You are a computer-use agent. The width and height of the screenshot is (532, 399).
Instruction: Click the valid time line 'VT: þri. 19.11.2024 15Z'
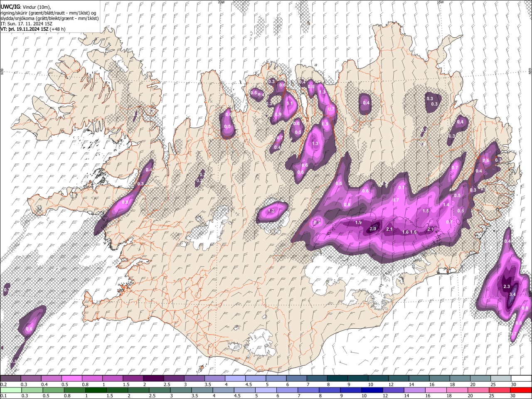tap(25, 29)
